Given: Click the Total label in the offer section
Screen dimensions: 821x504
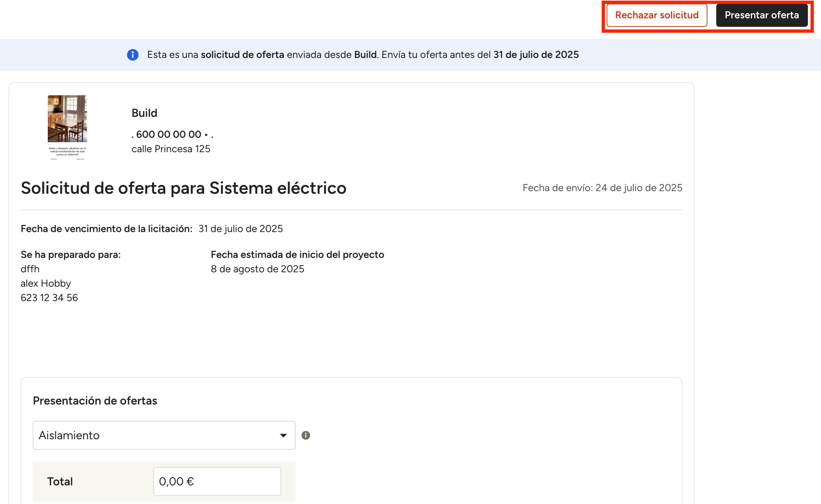Looking at the screenshot, I should (x=60, y=482).
